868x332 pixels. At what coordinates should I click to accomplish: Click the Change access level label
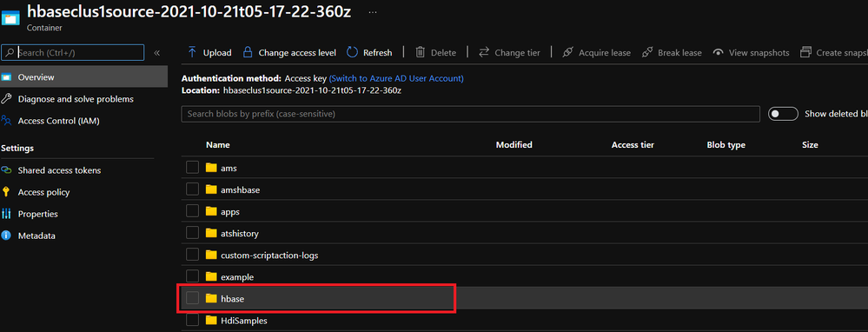click(x=297, y=53)
